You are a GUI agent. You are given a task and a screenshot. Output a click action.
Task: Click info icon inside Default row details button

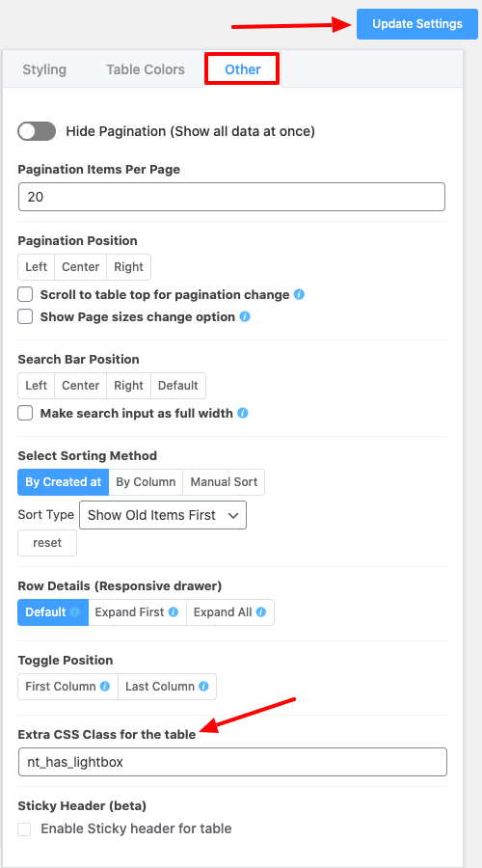(75, 612)
